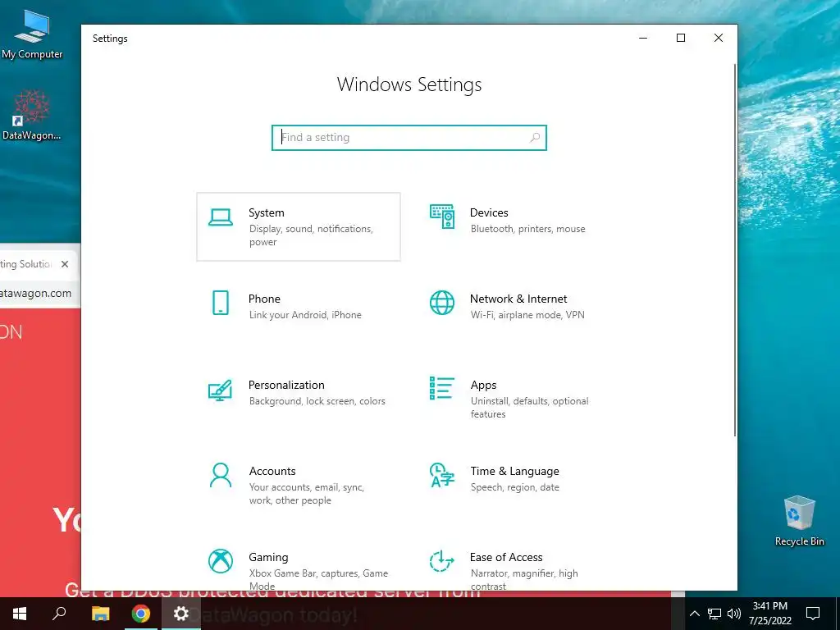Open the Action Center notifications icon

point(813,614)
